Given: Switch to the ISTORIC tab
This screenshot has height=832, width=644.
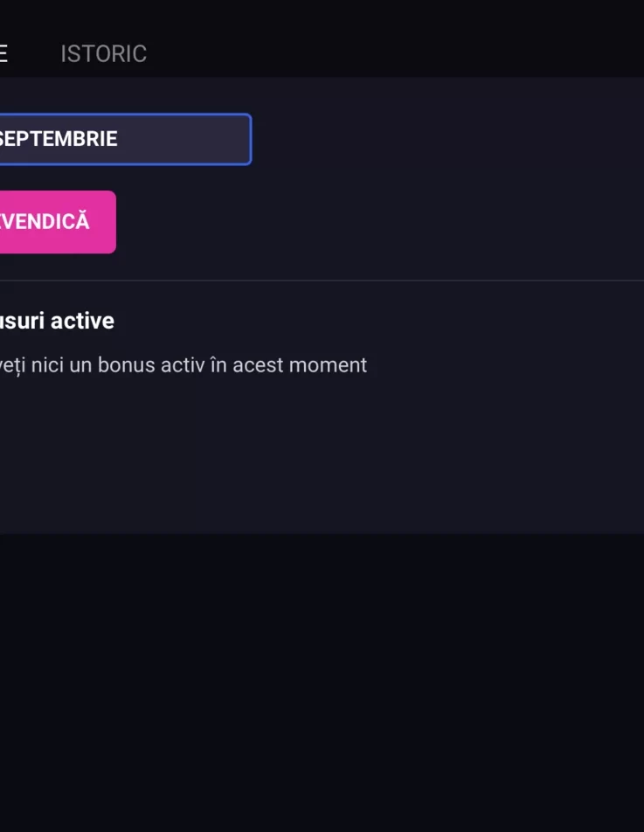Looking at the screenshot, I should 103,53.
